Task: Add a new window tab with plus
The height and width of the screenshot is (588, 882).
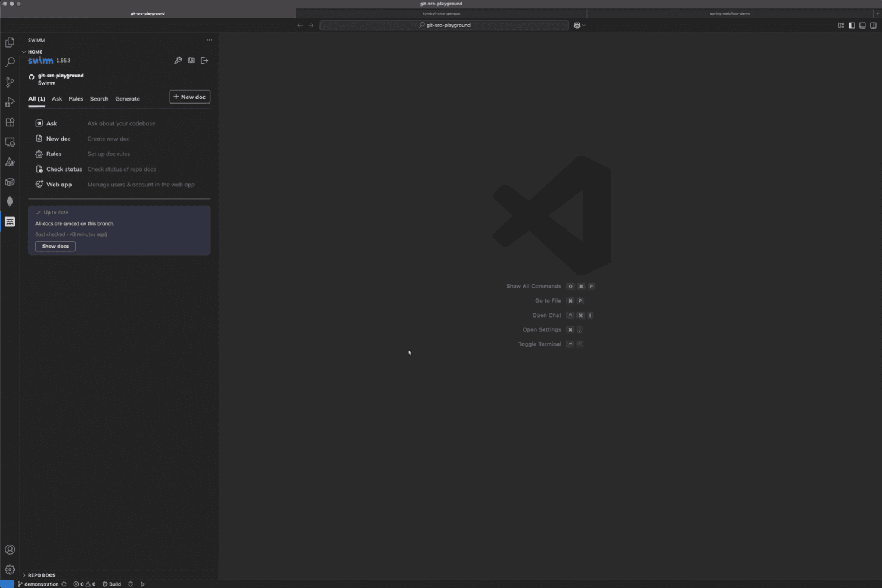Action: pos(877,13)
